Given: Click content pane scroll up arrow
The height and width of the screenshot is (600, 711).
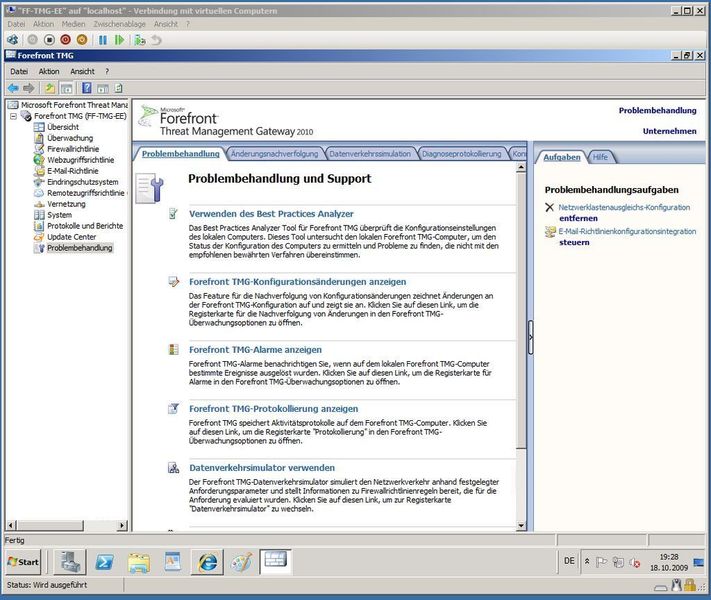Looking at the screenshot, I should pyautogui.click(x=521, y=167).
